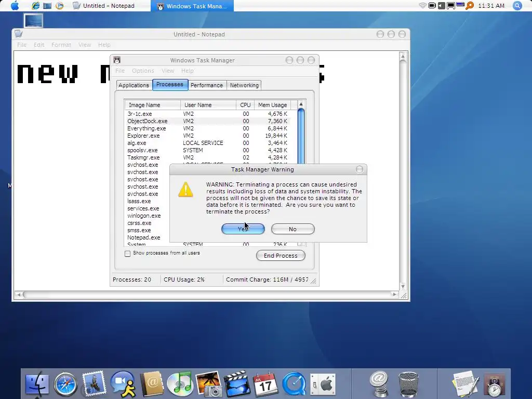Cancel termination with the No button
This screenshot has height=399, width=532.
(293, 229)
